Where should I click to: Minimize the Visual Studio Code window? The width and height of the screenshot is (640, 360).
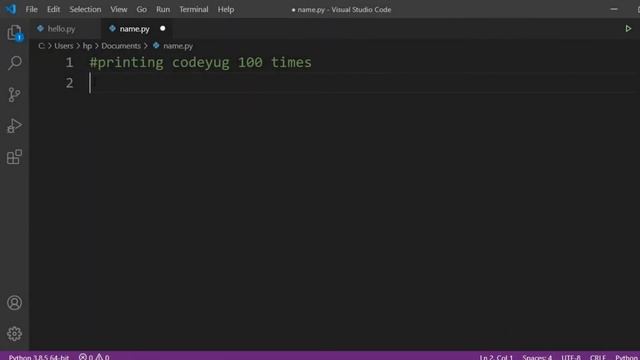614,9
